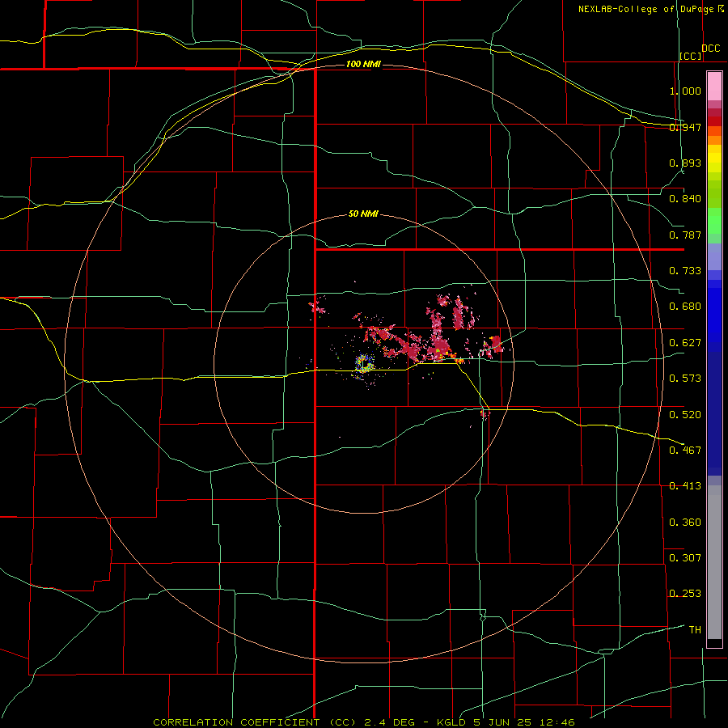Click the blue-yellow ring echo near radar site
Viewport: 728px width, 728px height.
[x=365, y=363]
